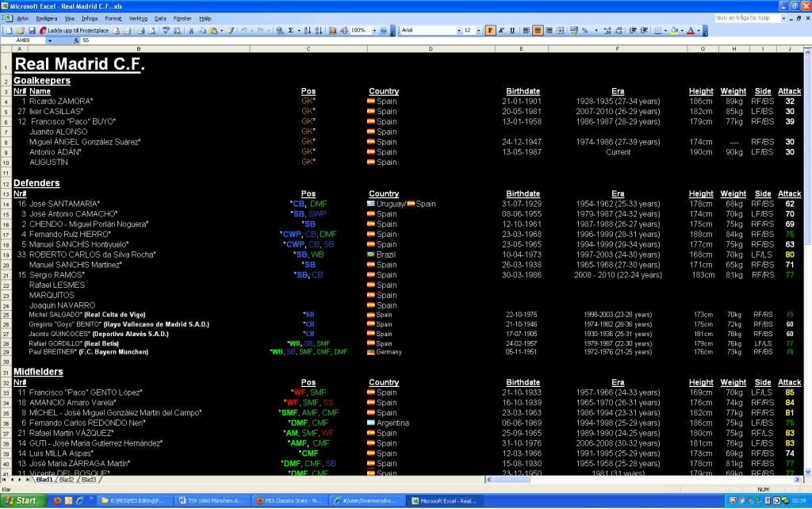
Task: Open a file via folder icon
Action: [x=21, y=31]
